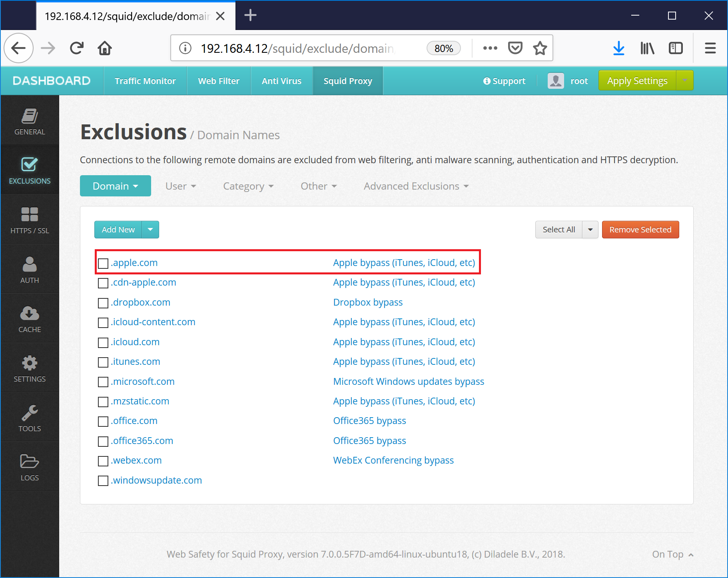The image size is (728, 578).
Task: Tick the .microsoft.com checkbox
Action: 103,382
